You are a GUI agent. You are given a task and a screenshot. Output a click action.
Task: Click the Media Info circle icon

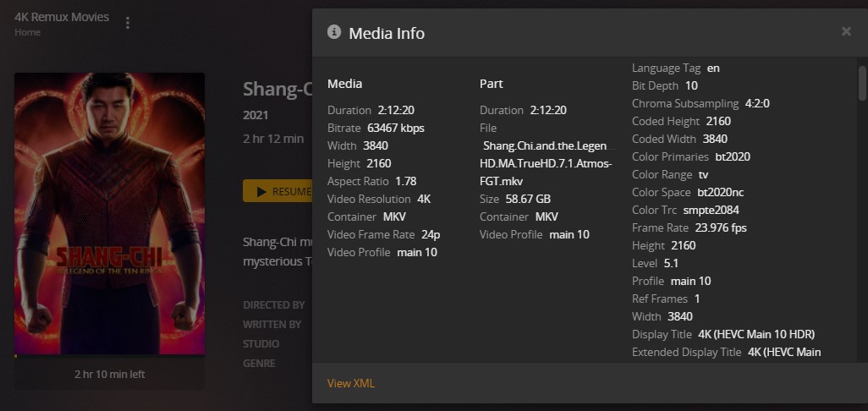(334, 31)
